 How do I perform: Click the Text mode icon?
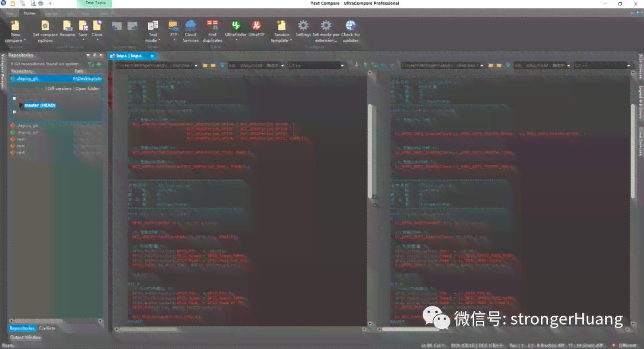153,26
